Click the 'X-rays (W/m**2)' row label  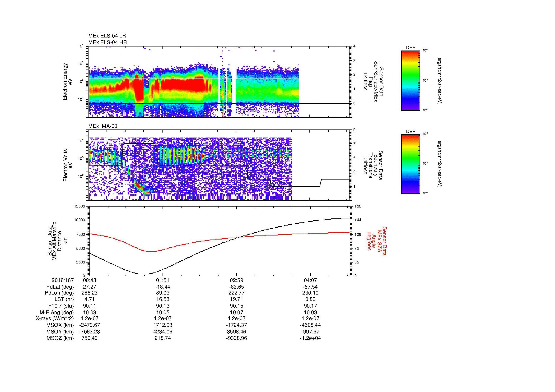[x=55, y=318]
